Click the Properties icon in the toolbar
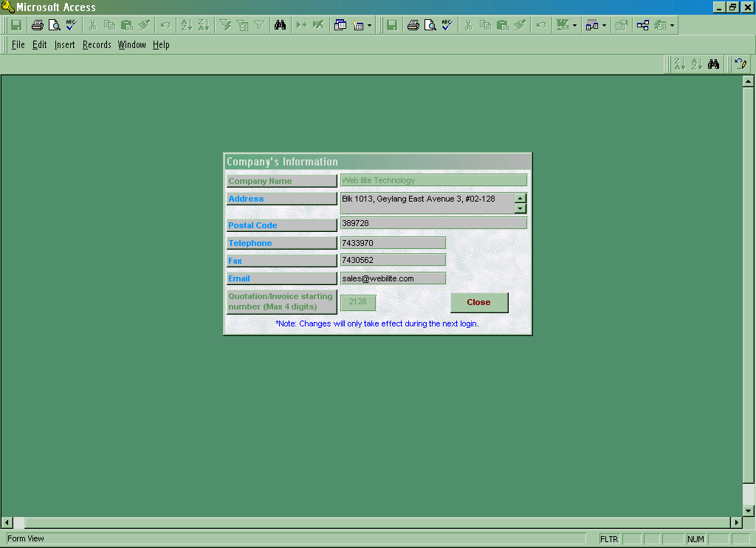The image size is (756, 548). click(621, 25)
